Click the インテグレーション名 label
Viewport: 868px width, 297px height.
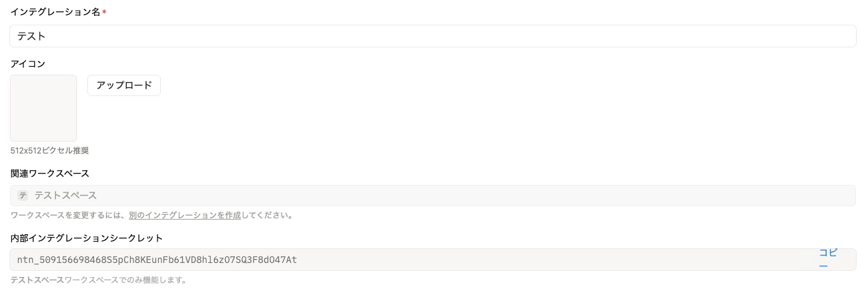click(x=55, y=12)
